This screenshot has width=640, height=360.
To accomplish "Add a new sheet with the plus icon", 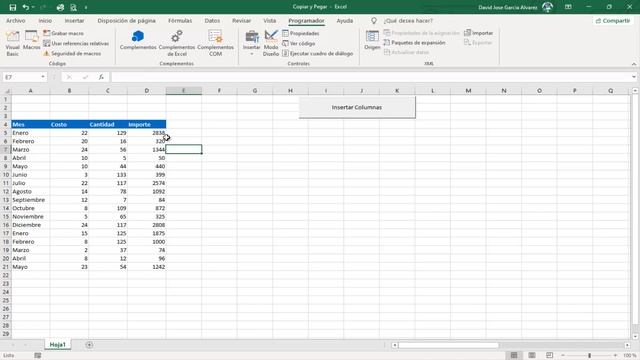I will pos(89,345).
